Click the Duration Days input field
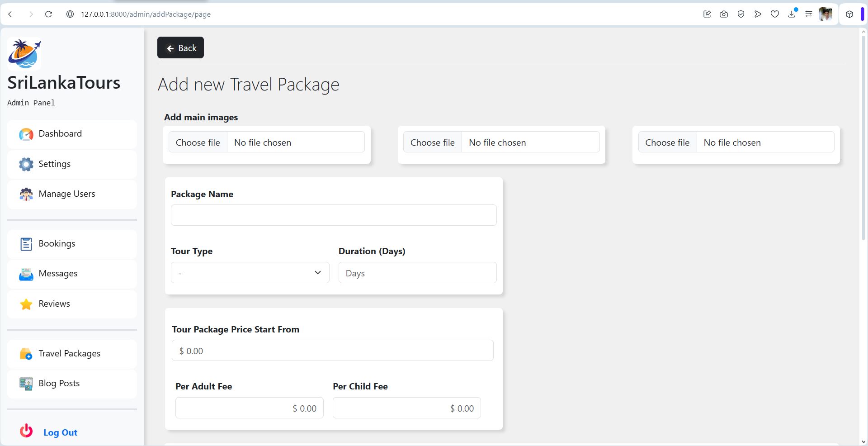Image resolution: width=868 pixels, height=446 pixels. (x=418, y=273)
